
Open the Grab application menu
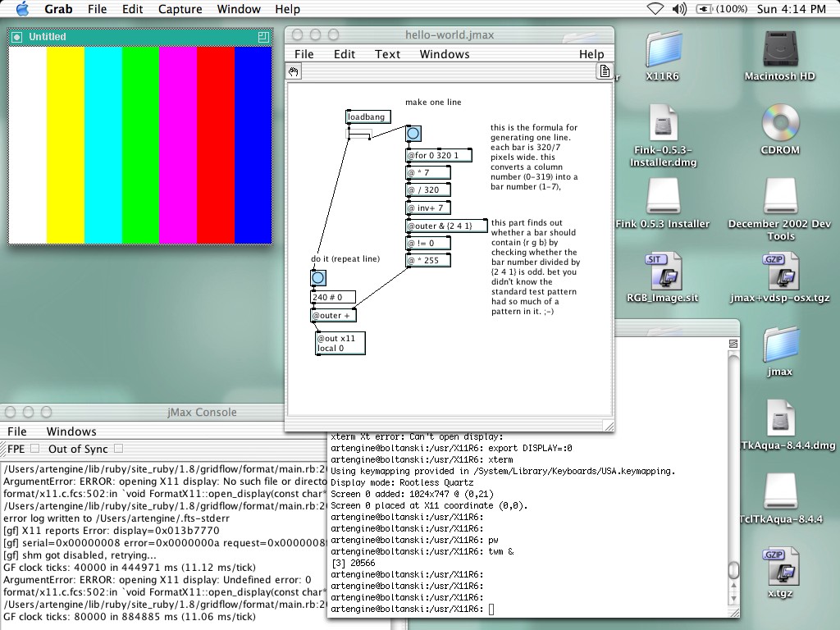[x=58, y=9]
